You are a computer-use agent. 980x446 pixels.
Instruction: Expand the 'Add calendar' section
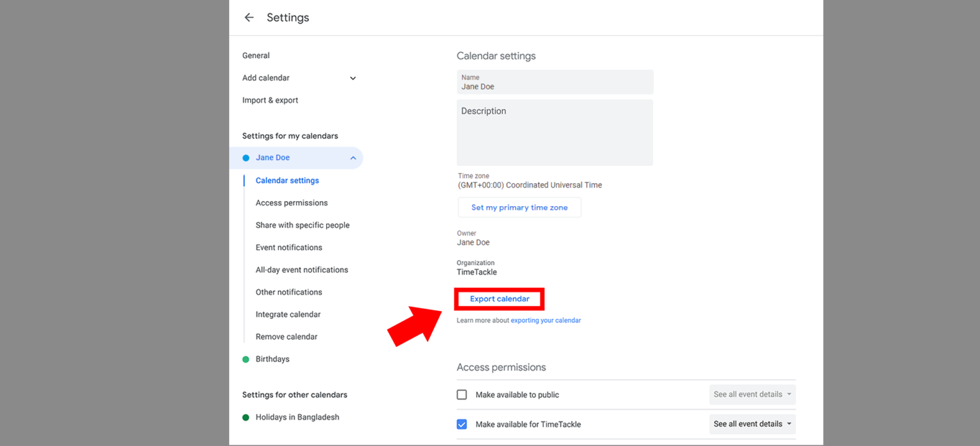click(x=352, y=77)
